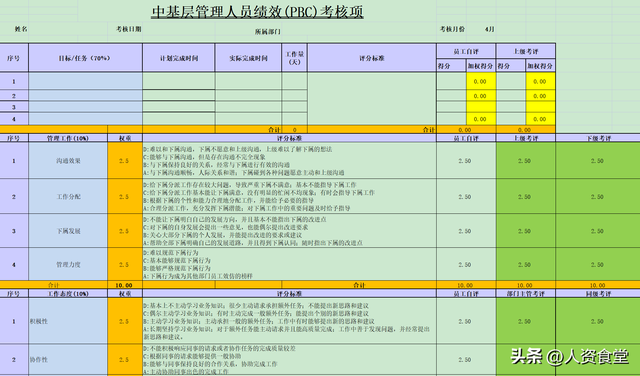This screenshot has height=376, width=640.
Task: Click 员工自评 2.50 for 积极性
Action: pos(466,321)
